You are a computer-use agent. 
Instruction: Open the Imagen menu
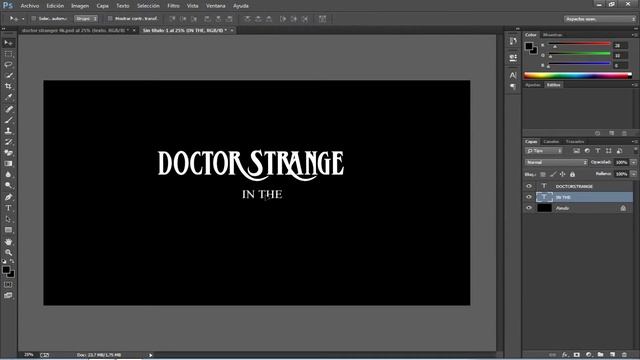click(80, 6)
